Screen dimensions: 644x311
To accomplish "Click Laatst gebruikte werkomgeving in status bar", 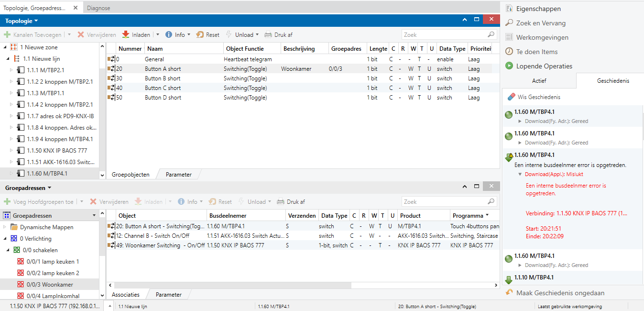I will (x=570, y=306).
